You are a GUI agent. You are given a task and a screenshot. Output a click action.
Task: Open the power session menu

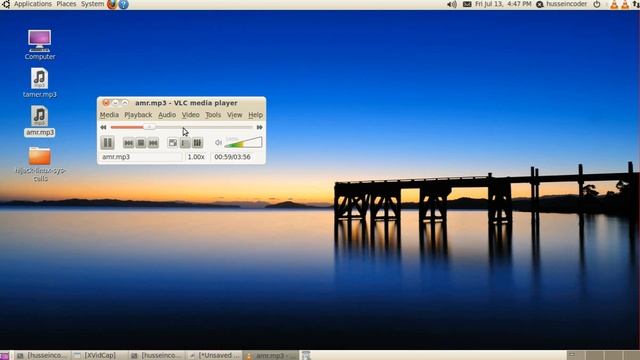click(x=597, y=4)
